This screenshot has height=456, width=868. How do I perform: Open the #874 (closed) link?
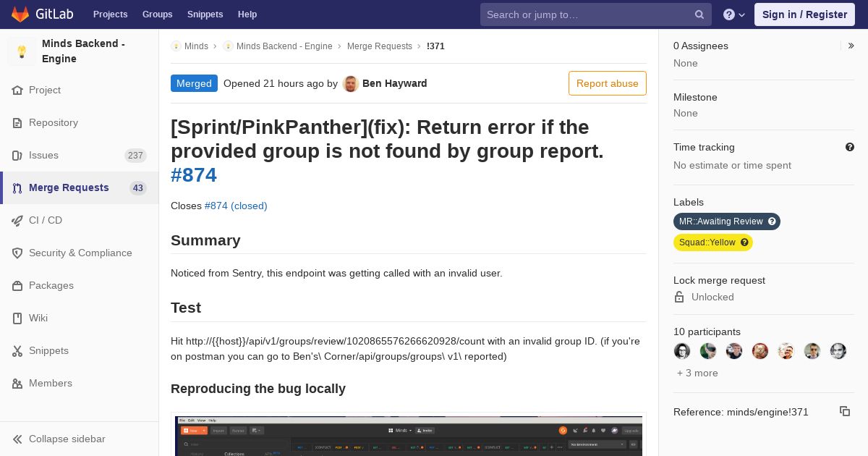point(236,206)
